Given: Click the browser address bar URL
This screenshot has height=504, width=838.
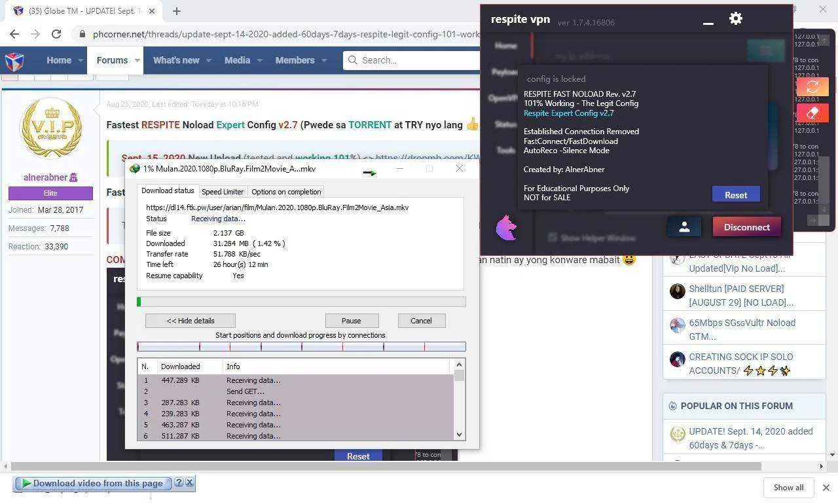Looking at the screenshot, I should pos(285,34).
